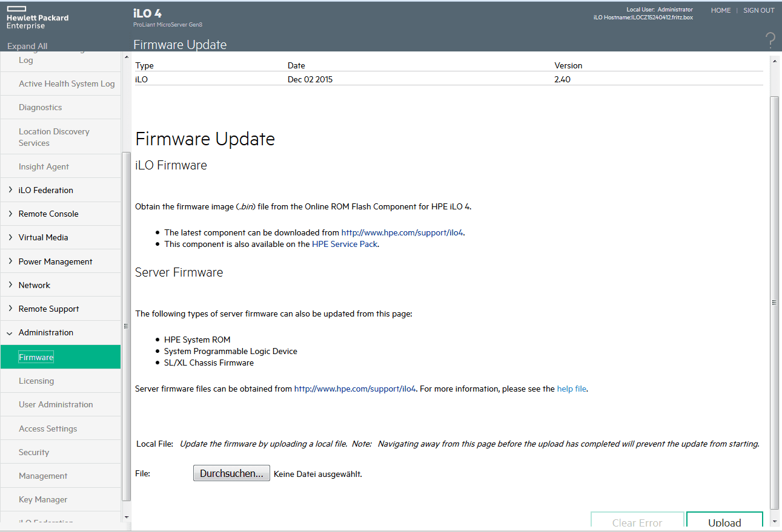Click the Hewlett Packard Enterprise logo
The image size is (782, 532).
click(37, 18)
